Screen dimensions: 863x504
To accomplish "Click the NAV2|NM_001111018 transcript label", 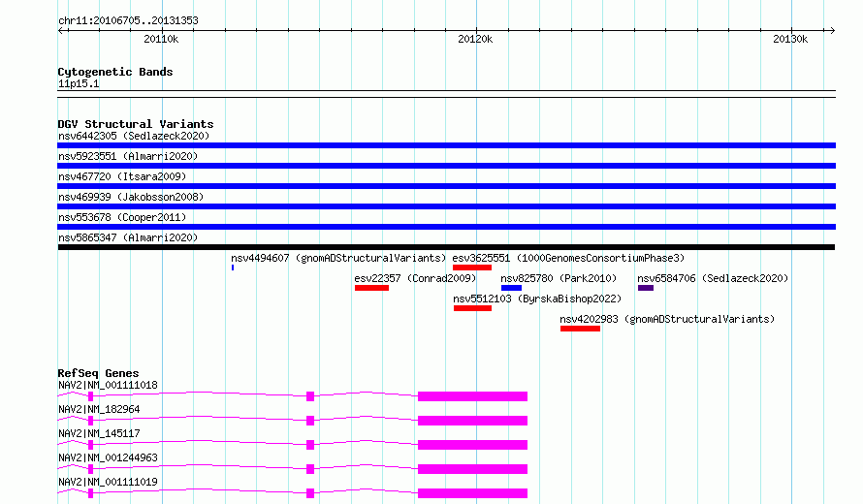I will pos(108,385).
